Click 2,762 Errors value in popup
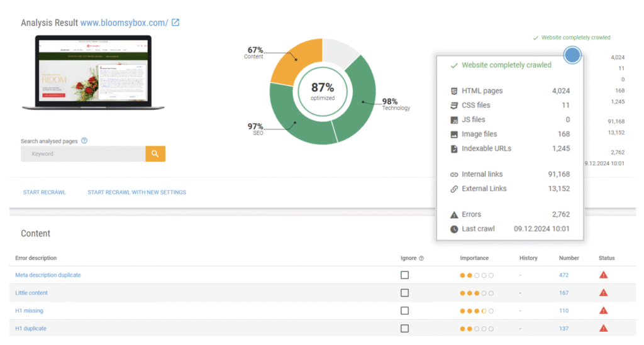The width and height of the screenshot is (644, 345). 560,214
